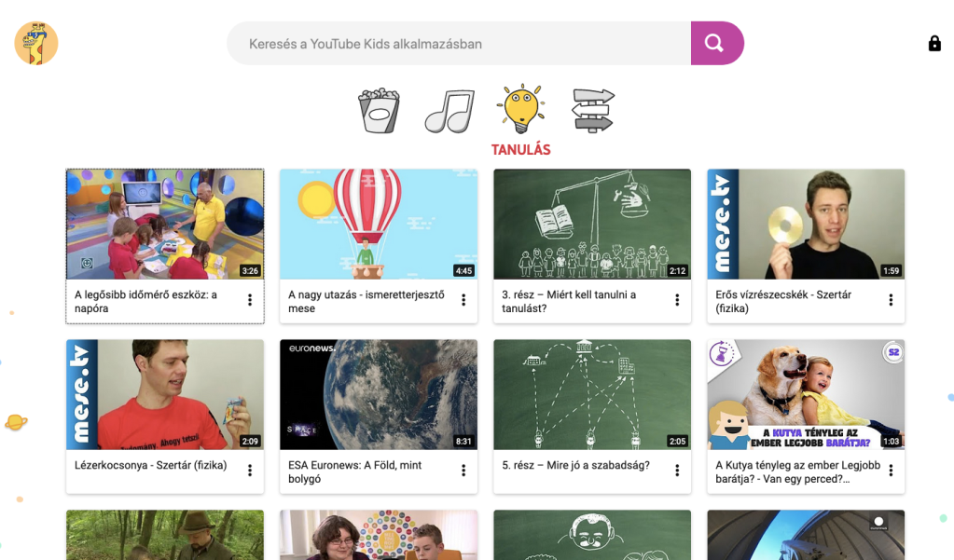Play the Earth from space Euronews thumbnail
Screen dimensions: 954x560
(379, 394)
